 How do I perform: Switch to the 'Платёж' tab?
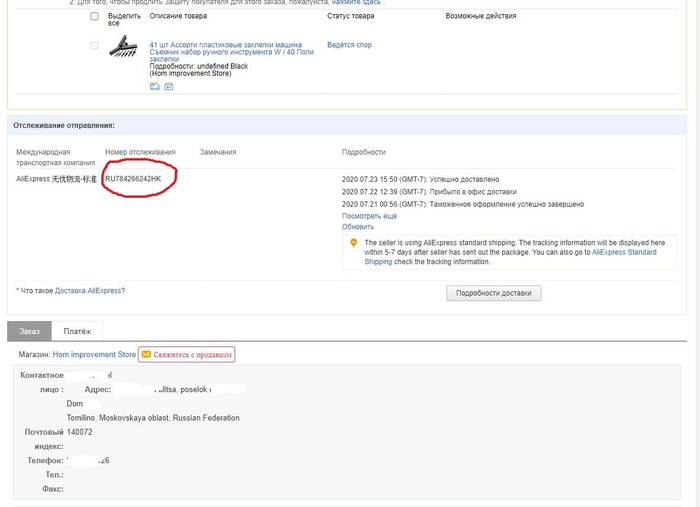coord(77,331)
